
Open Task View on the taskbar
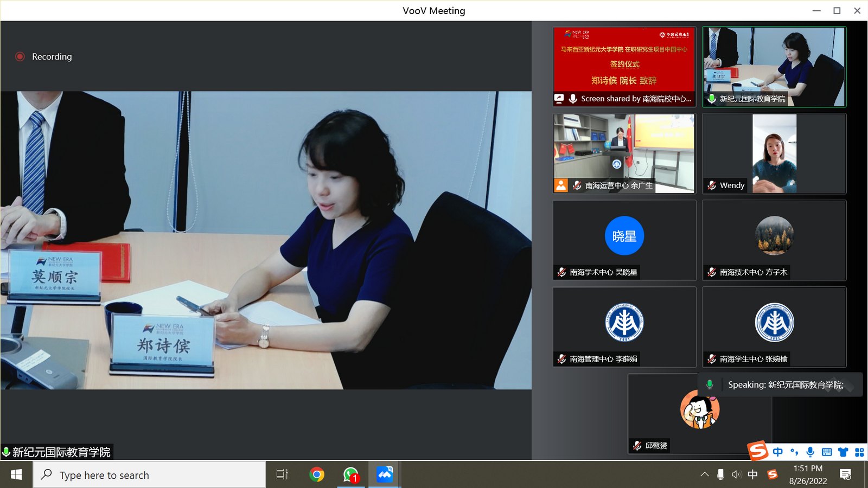pos(282,475)
